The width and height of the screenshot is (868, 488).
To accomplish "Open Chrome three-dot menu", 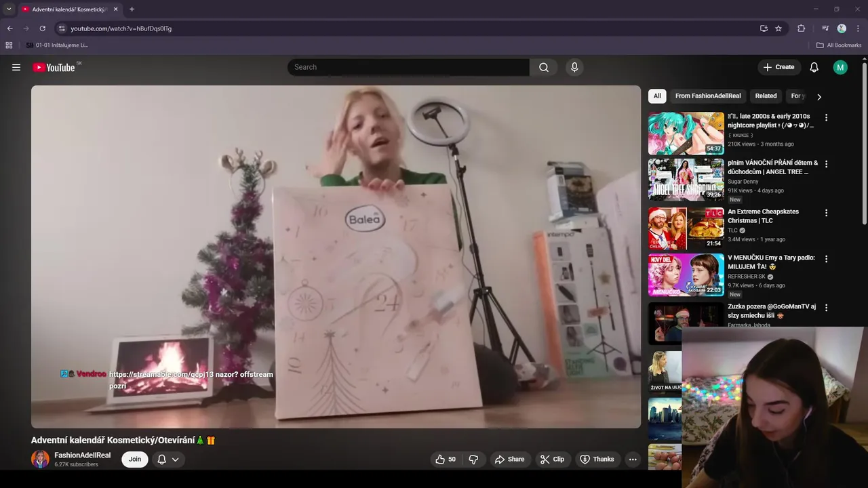I will coord(859,28).
